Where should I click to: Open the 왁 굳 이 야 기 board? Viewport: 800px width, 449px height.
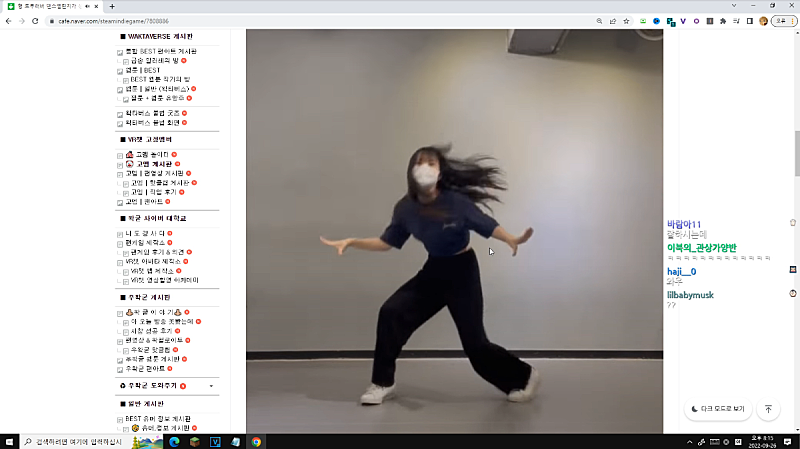pyautogui.click(x=154, y=312)
